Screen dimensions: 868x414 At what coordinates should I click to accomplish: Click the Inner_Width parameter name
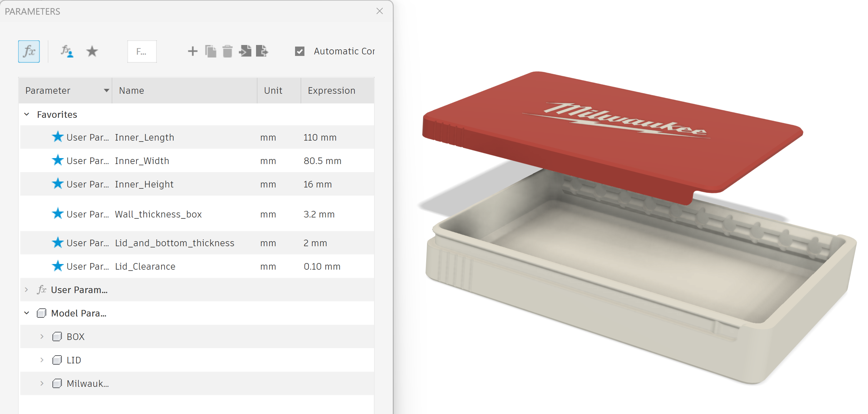pos(142,161)
